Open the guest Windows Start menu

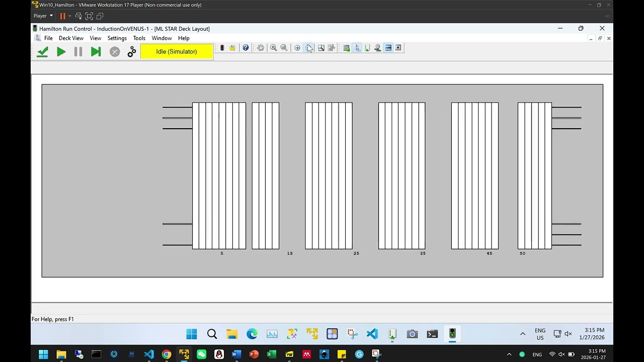tap(192, 334)
